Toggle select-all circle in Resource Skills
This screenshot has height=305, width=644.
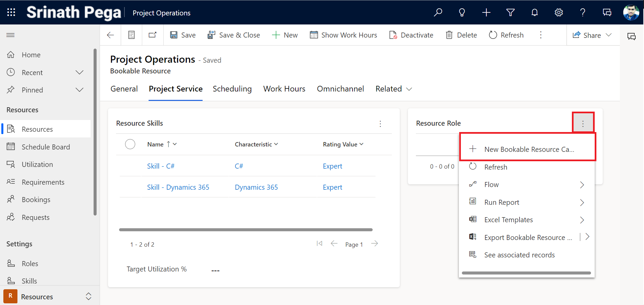pos(130,144)
